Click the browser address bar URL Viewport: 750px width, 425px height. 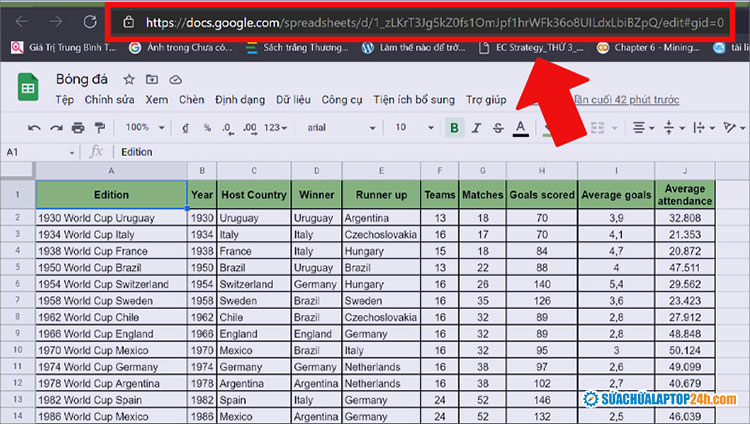pyautogui.click(x=434, y=22)
